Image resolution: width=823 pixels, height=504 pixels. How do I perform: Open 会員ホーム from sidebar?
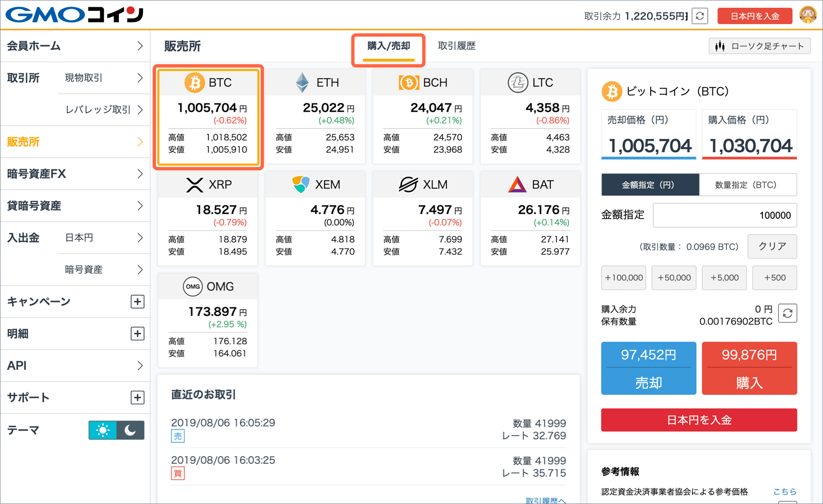coord(75,46)
